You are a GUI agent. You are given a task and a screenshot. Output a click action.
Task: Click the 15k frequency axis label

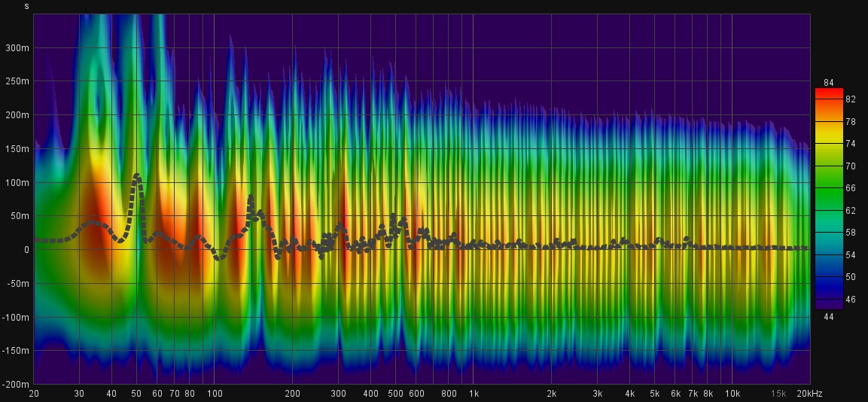click(778, 394)
